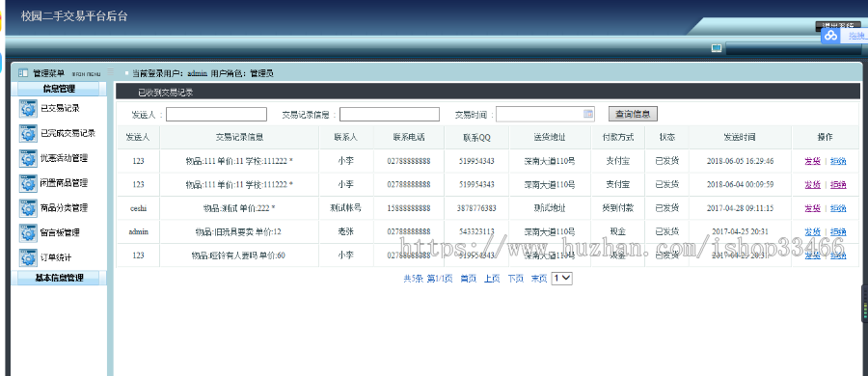The width and height of the screenshot is (868, 376).
Task: Click the gear icon beside 留言板管理
Action: coord(28,233)
